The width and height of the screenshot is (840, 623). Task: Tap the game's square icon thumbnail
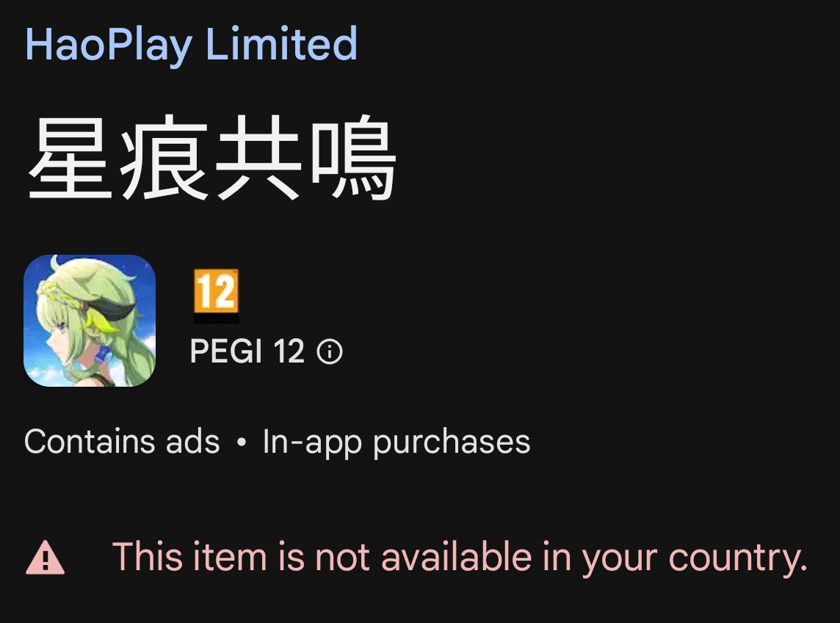90,321
